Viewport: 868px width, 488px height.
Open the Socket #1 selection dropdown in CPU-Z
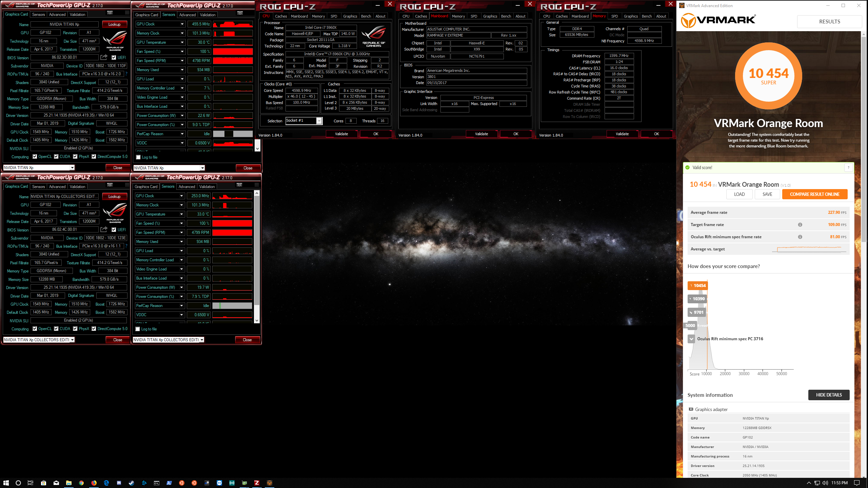tap(319, 121)
